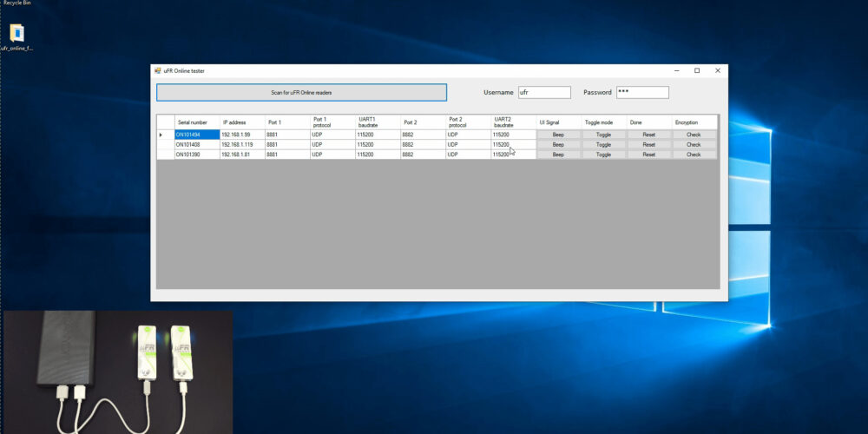Select Port 1 cell 8881 for ON101408
Image resolution: width=868 pixels, height=434 pixels.
[x=288, y=144]
